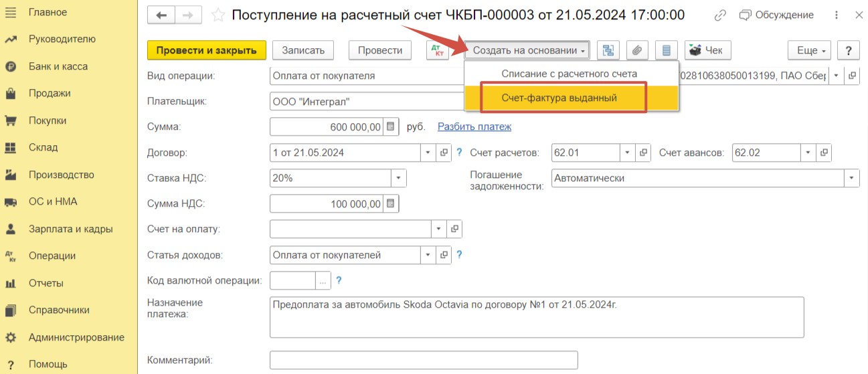The width and height of the screenshot is (868, 374).
Task: Open the Счет авансов record button
Action: [x=824, y=153]
